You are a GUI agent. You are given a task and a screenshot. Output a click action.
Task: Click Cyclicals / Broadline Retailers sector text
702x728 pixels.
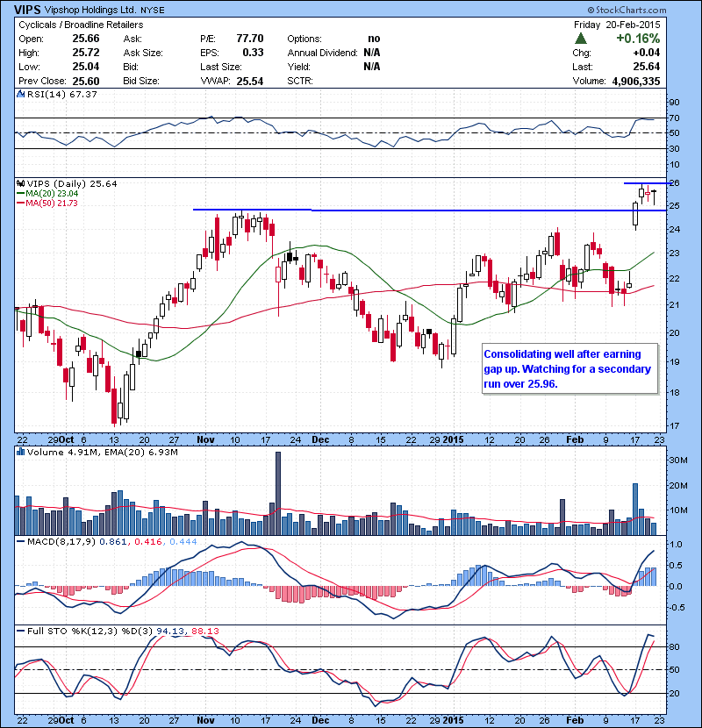81,25
